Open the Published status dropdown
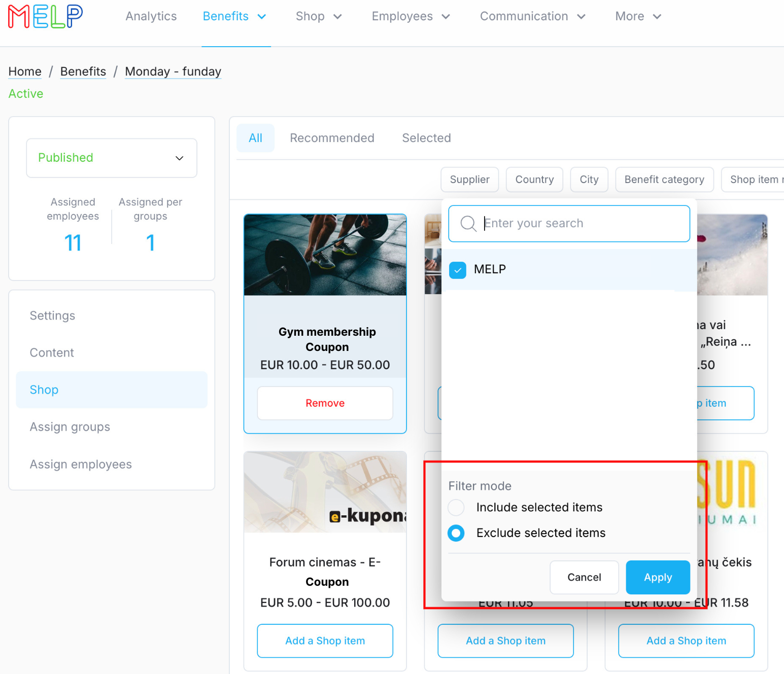The height and width of the screenshot is (674, 784). point(112,158)
